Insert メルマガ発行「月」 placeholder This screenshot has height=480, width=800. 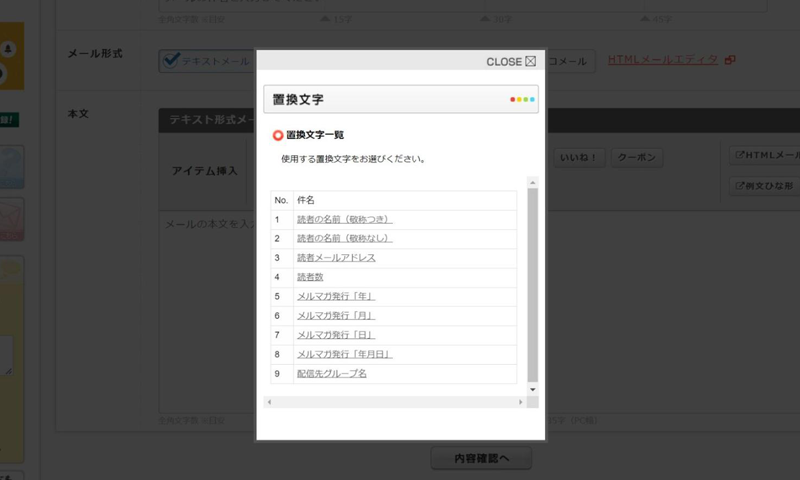[x=336, y=316]
